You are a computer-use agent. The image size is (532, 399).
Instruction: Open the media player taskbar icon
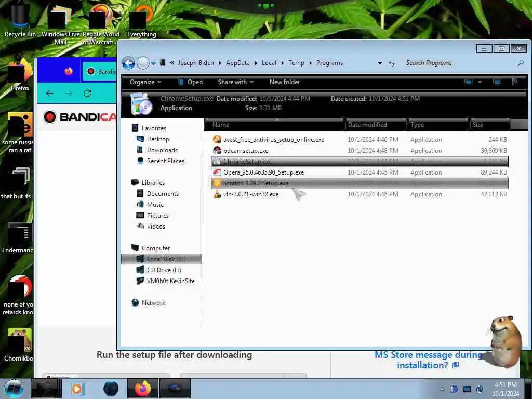(77, 389)
